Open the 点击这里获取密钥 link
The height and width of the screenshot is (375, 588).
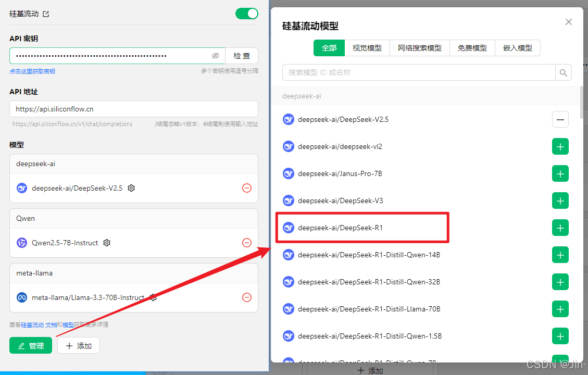click(x=32, y=71)
